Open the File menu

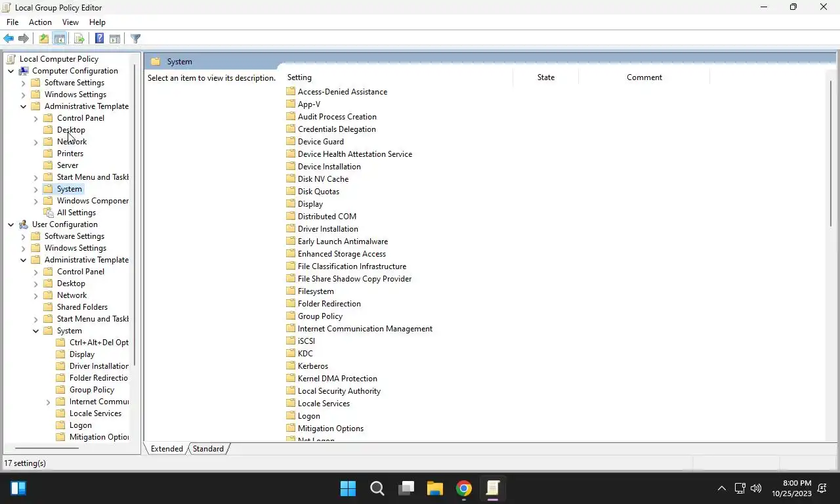pyautogui.click(x=12, y=22)
